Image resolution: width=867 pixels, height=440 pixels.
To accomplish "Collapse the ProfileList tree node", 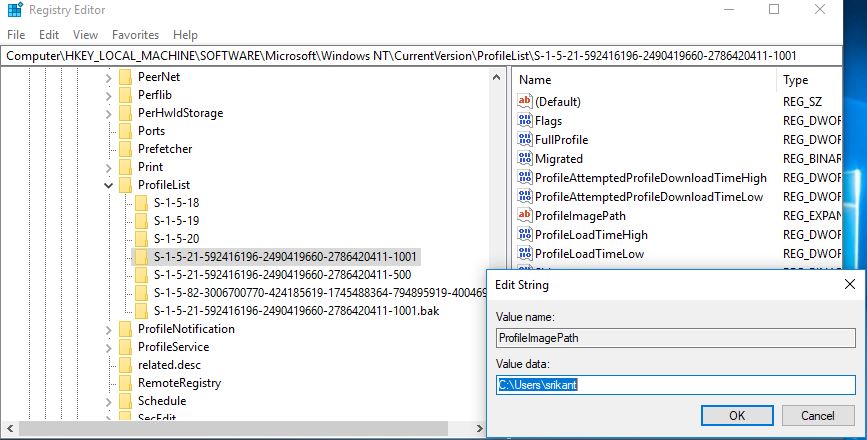I will click(108, 185).
